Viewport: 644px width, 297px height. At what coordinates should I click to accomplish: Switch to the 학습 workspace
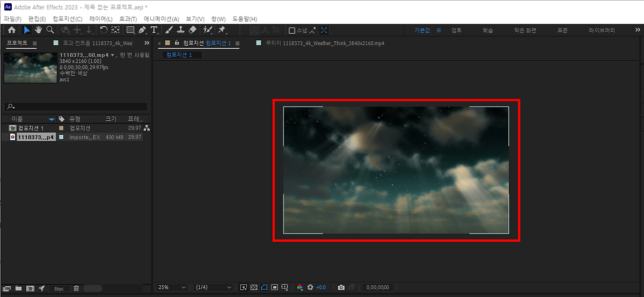click(x=488, y=31)
